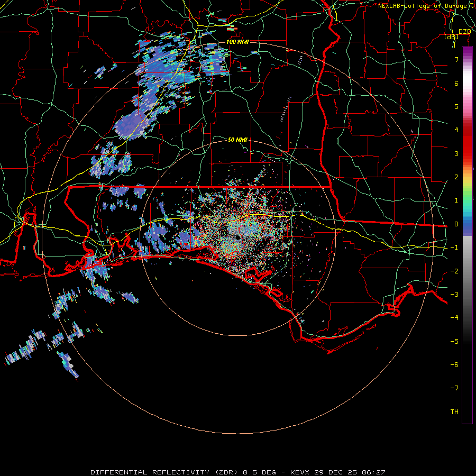The height and width of the screenshot is (476, 476).
Task: Click the ZDR color scale bar
Action: point(467,235)
